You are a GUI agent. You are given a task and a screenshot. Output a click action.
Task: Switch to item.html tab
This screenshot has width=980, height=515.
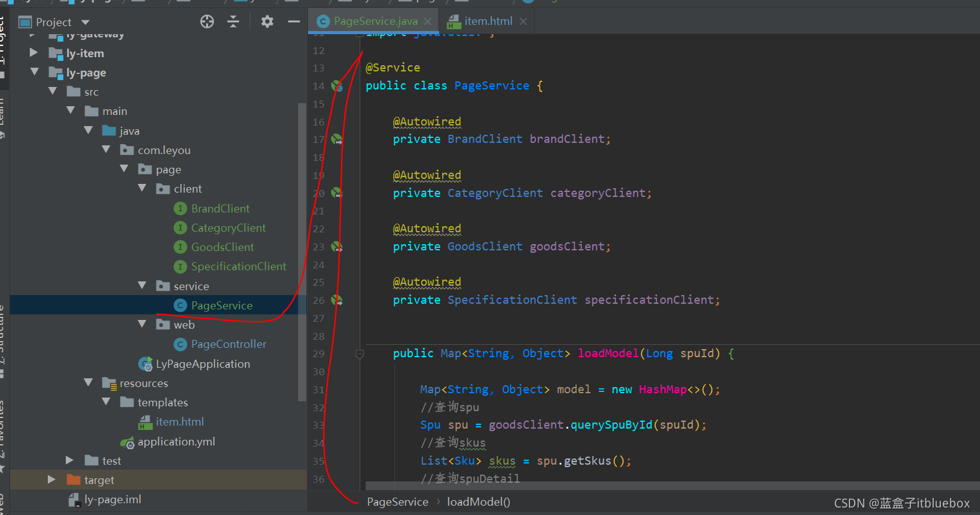click(x=488, y=21)
